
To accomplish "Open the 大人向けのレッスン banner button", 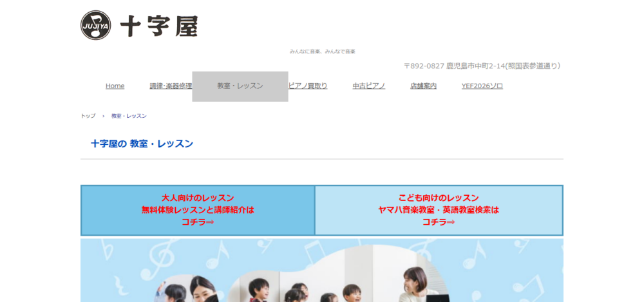I will coord(198,210).
